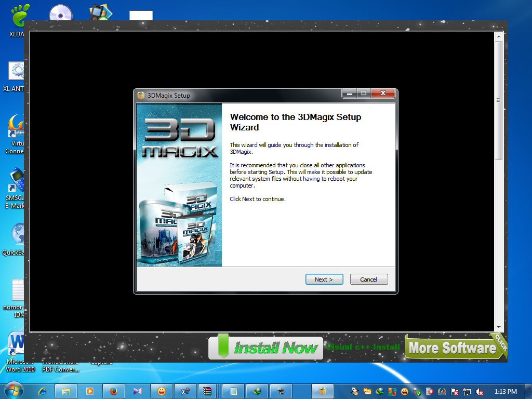Viewport: 532px width, 399px height.
Task: Open the disc icon on the desktop
Action: pos(61,13)
